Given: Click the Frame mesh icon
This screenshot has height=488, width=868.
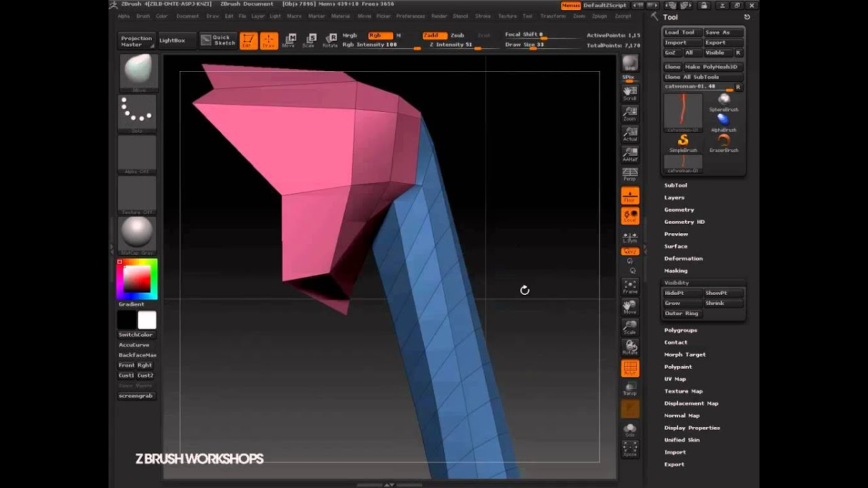Looking at the screenshot, I should point(630,287).
